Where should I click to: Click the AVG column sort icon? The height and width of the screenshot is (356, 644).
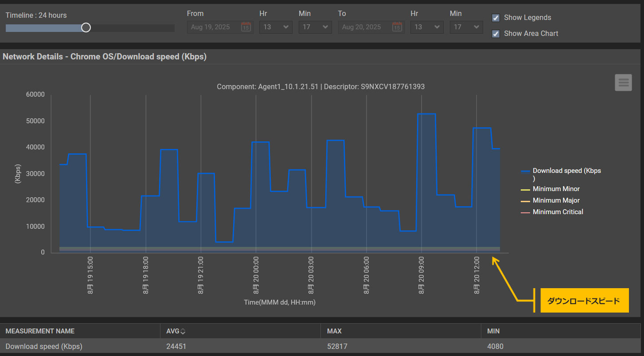tap(183, 331)
